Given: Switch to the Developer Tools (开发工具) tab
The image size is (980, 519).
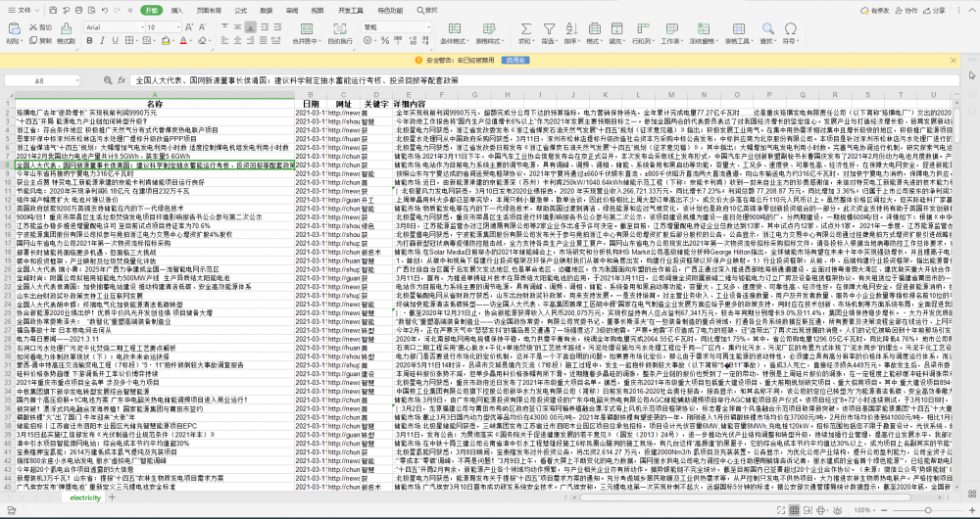Looking at the screenshot, I should click(x=350, y=11).
